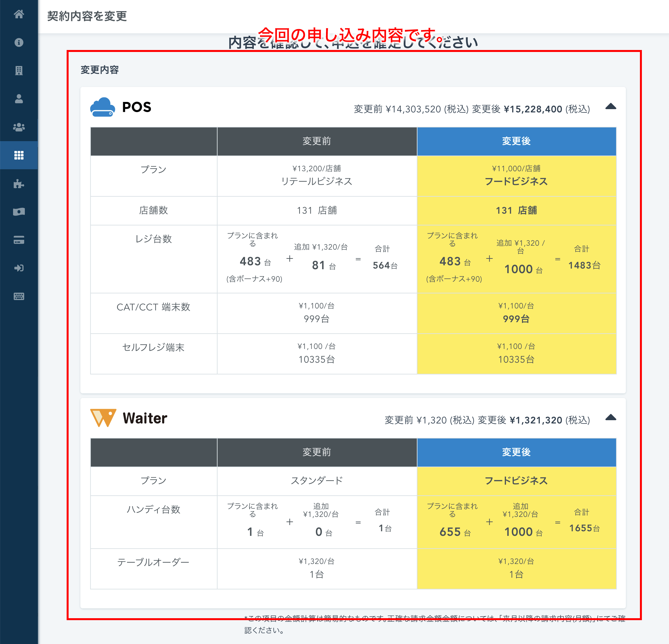Open the puzzle piece icon in sidebar

19,184
